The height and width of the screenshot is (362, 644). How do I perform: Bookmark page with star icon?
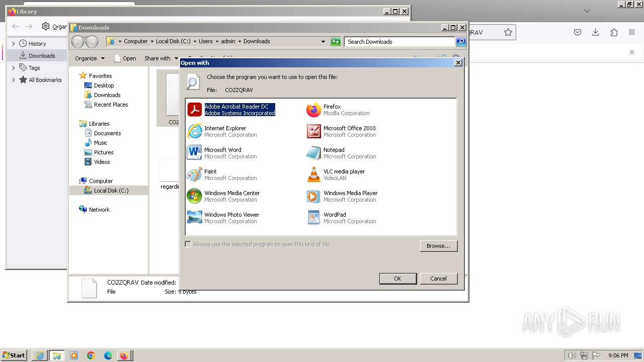click(x=508, y=32)
